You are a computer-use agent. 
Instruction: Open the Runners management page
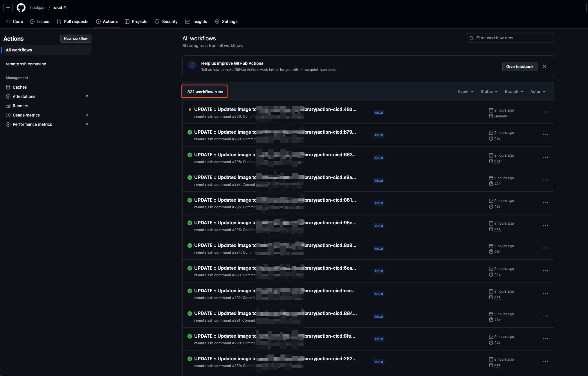pyautogui.click(x=20, y=106)
